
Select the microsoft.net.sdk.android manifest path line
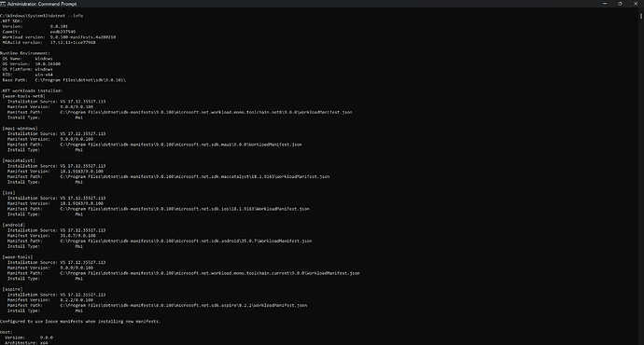[x=160, y=241]
